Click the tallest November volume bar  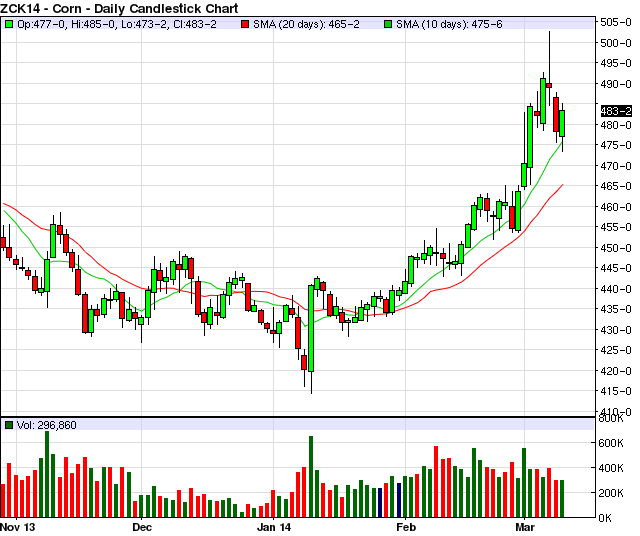tap(47, 474)
